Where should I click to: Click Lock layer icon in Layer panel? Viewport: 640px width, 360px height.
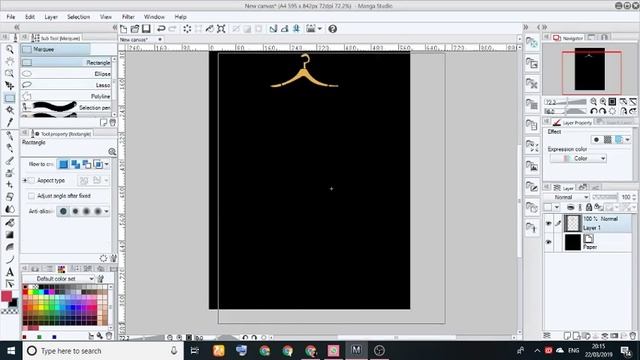589,207
